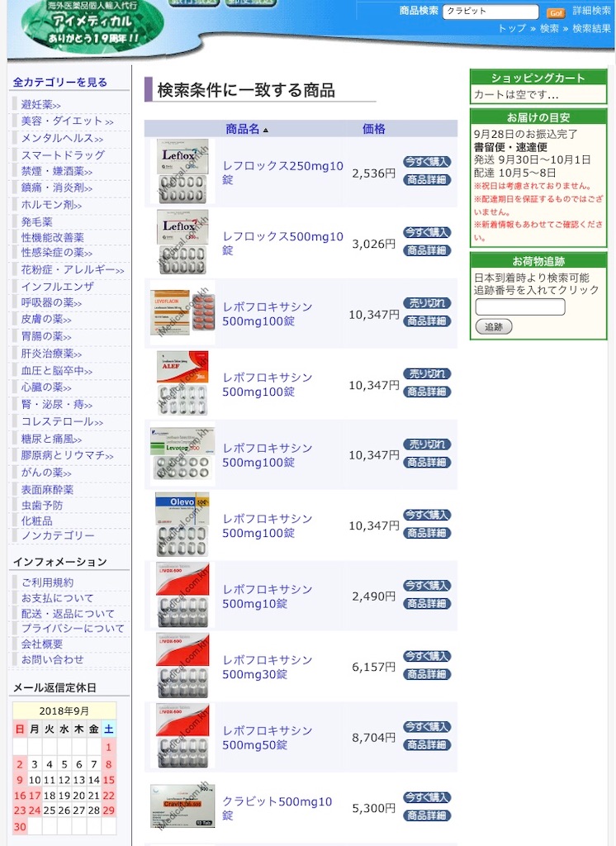
Task: Expand the 鎮痛・消炎剤 category
Action: tap(56, 188)
